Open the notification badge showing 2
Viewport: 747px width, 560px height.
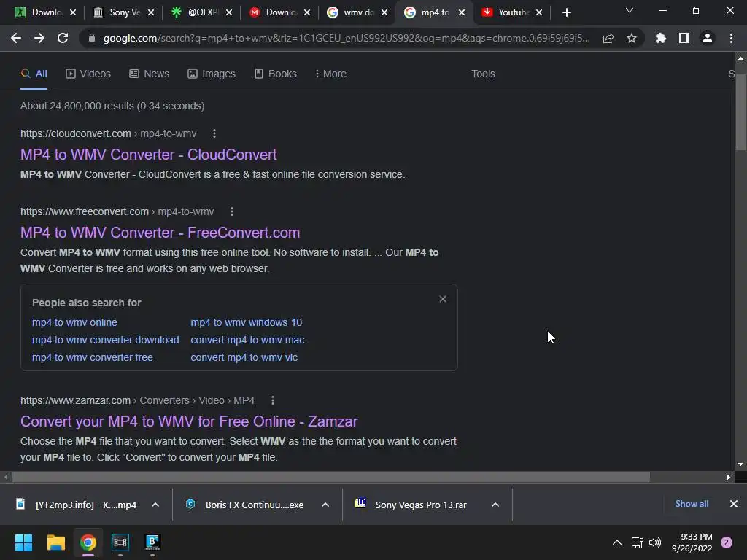coord(727,542)
